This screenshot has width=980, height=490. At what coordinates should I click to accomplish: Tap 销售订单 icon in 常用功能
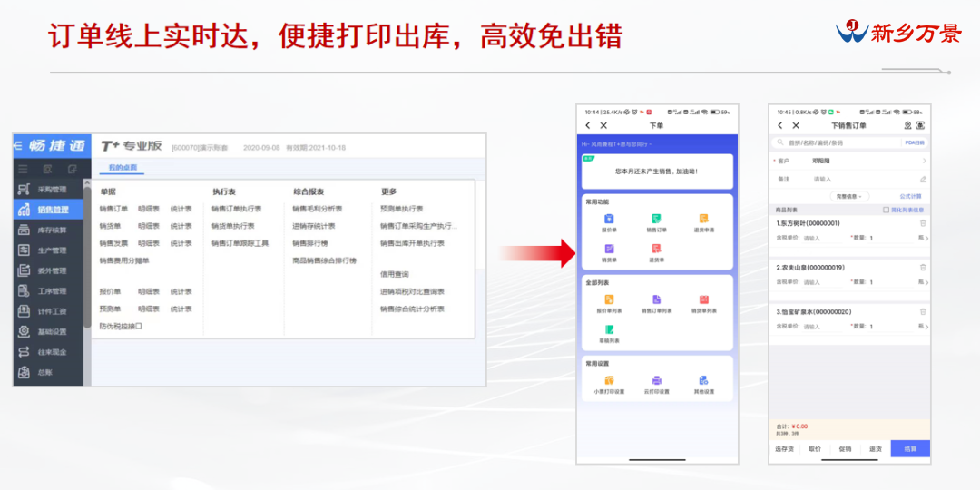pyautogui.click(x=656, y=218)
